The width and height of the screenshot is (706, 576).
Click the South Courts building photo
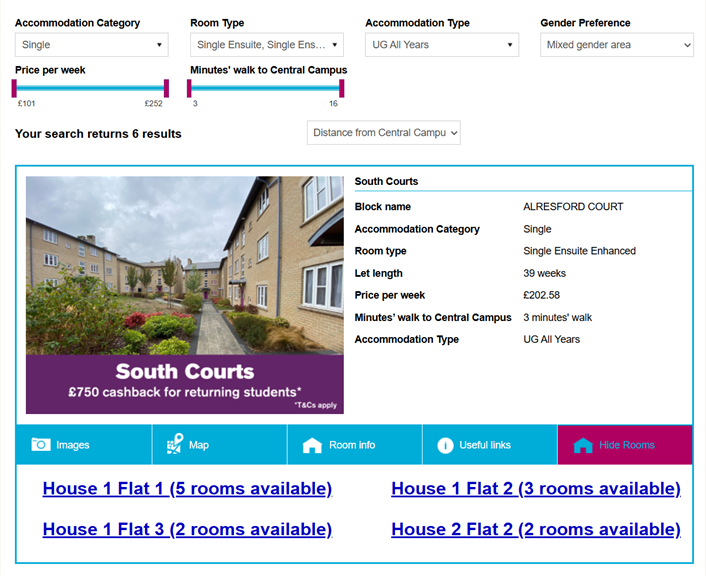[x=185, y=265]
